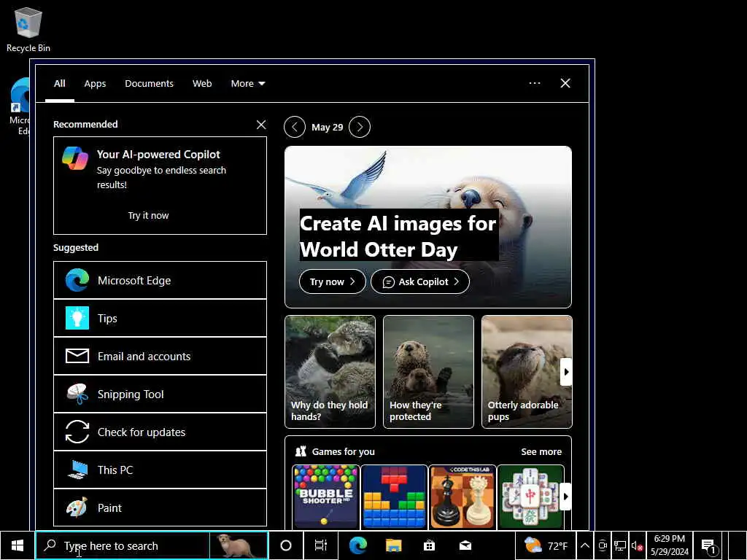Click the Cortana circle on the taskbar
The width and height of the screenshot is (747, 560).
pos(286,545)
